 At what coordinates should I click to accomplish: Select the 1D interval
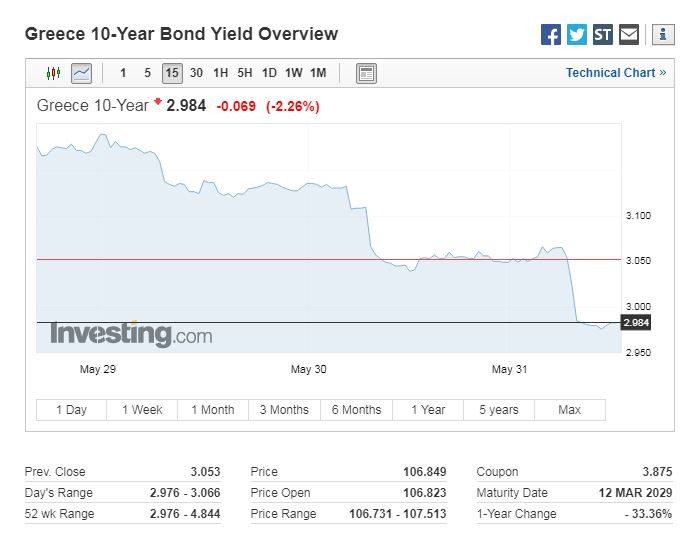pos(269,73)
